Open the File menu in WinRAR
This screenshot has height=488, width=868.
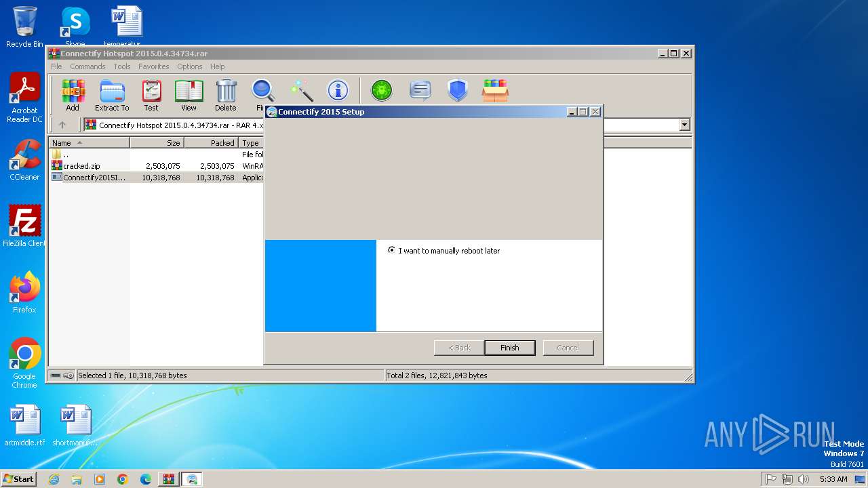pyautogui.click(x=56, y=66)
